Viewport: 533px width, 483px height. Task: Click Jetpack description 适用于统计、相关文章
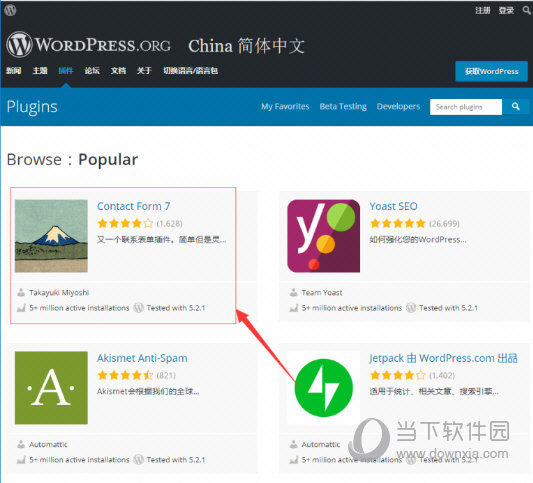coord(434,392)
